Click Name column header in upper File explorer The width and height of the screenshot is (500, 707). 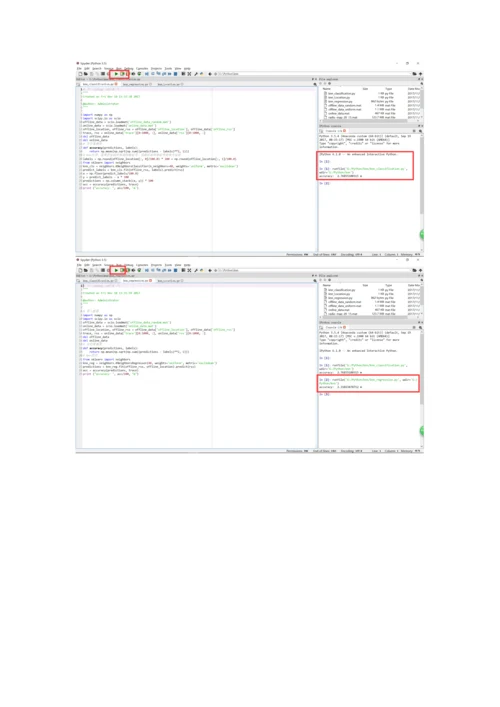[x=326, y=89]
